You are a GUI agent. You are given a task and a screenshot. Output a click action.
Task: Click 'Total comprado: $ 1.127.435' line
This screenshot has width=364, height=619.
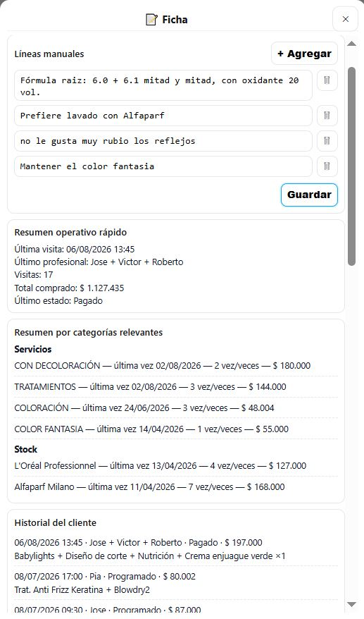[x=70, y=288]
